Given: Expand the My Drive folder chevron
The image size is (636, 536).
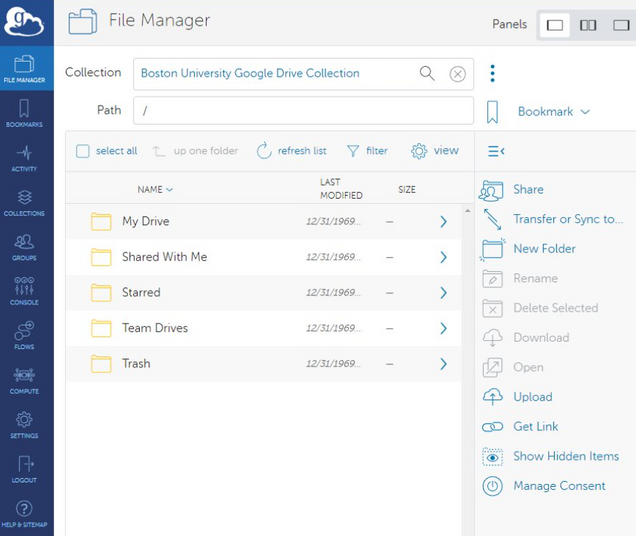Looking at the screenshot, I should pyautogui.click(x=443, y=222).
